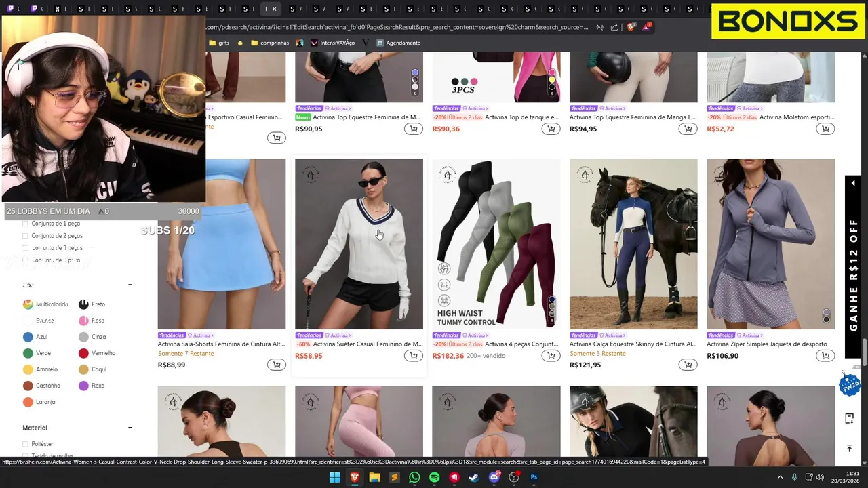Add the R$121,95 Calça Equestre to cart

click(x=688, y=365)
